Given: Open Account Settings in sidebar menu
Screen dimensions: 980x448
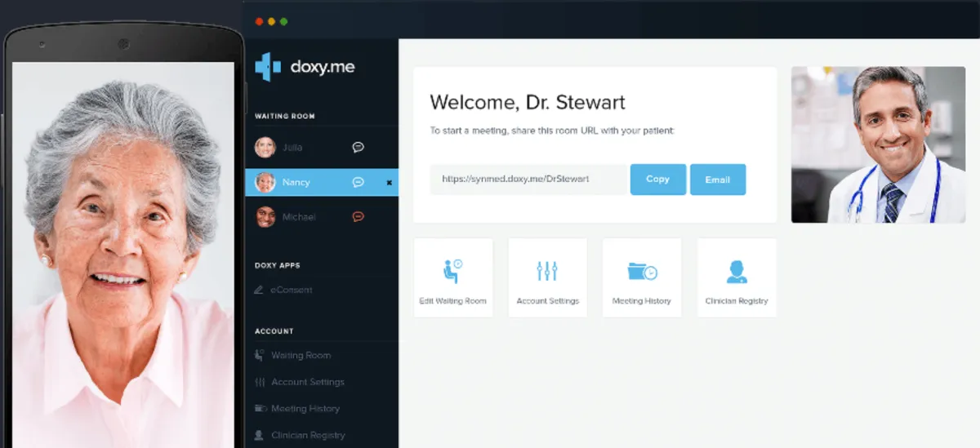Looking at the screenshot, I should click(308, 382).
